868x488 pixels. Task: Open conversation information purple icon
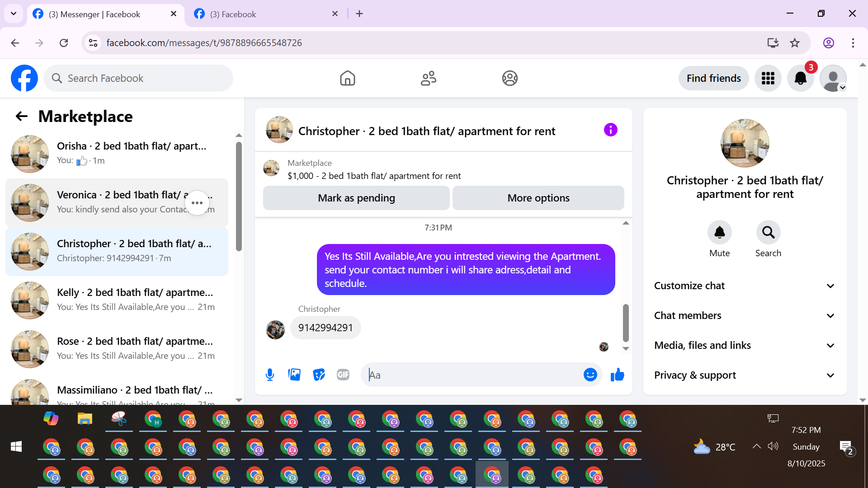(x=610, y=130)
